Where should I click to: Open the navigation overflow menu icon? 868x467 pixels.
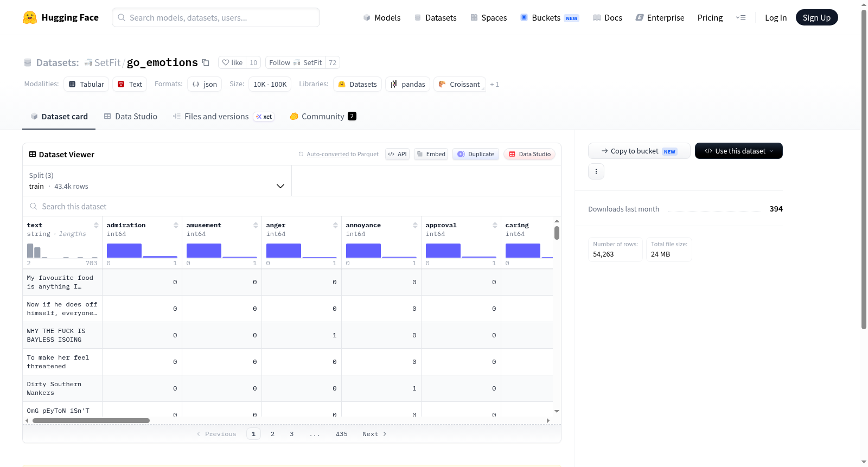(741, 17)
